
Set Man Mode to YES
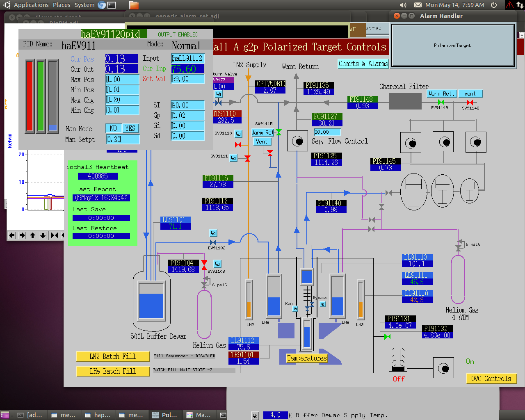(x=130, y=128)
